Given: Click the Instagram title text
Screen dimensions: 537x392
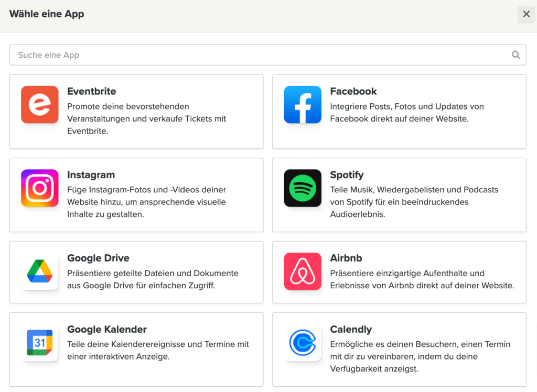Looking at the screenshot, I should click(x=91, y=175).
